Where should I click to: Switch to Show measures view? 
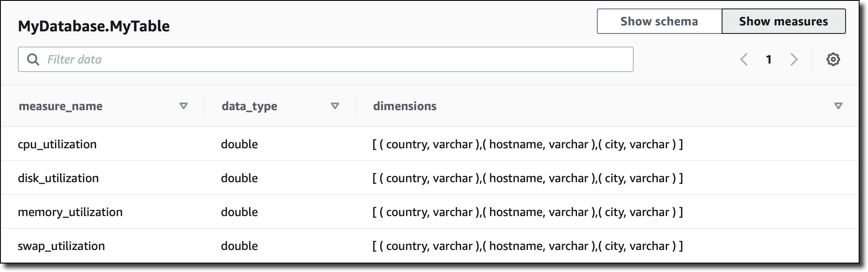783,21
